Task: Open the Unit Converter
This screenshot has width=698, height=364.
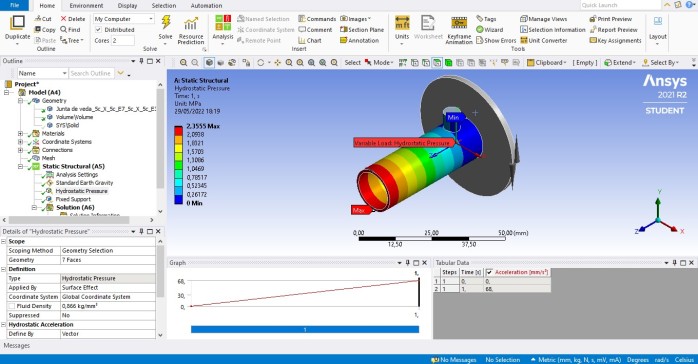Action: click(x=544, y=40)
